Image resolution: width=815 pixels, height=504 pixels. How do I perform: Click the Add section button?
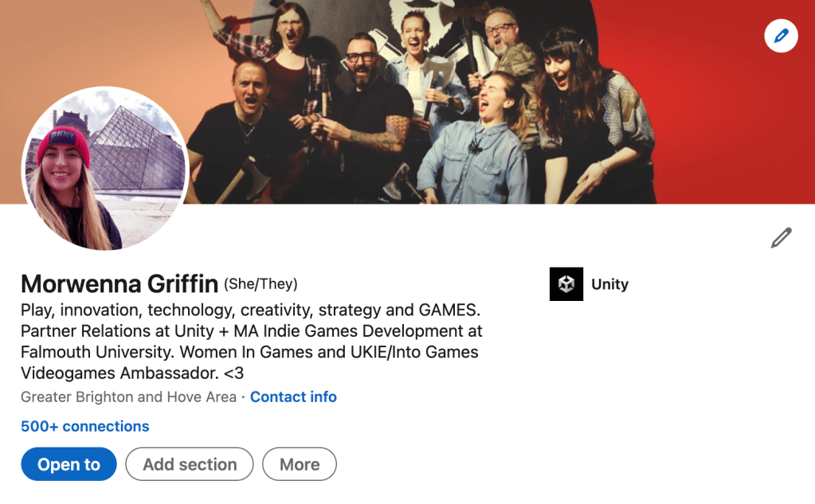[x=189, y=464]
